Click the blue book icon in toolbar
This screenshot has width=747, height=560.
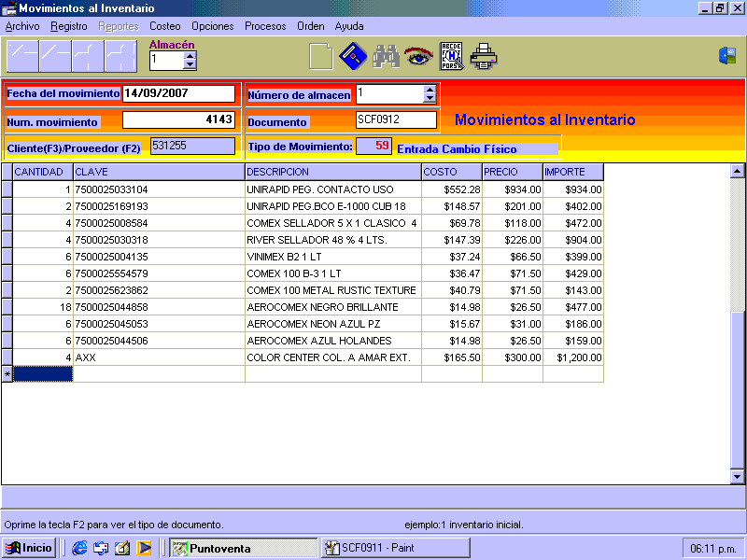351,57
